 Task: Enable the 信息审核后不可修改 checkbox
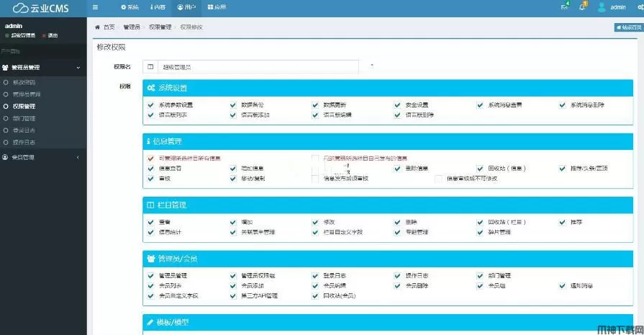(438, 178)
